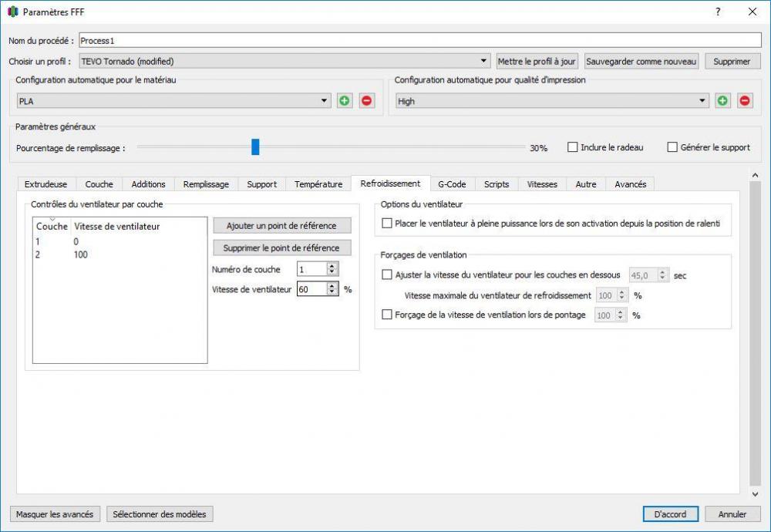Click Mettre le profil à jour button
This screenshot has height=532, width=771.
tap(537, 62)
